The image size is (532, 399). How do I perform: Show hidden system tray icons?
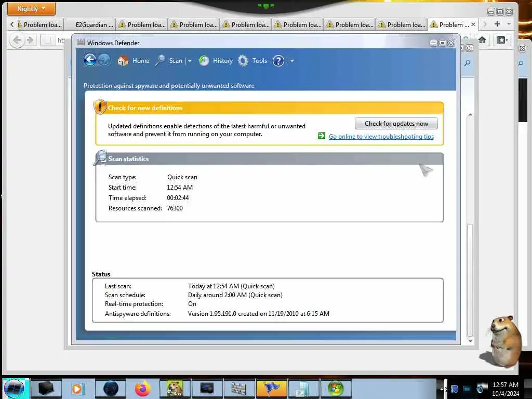pos(442,390)
